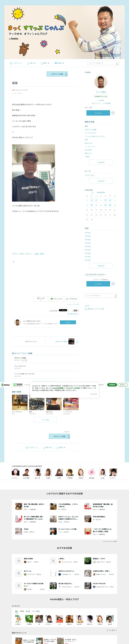Open 堀ちえみ's ranking avatar
Image resolution: width=129 pixels, height=644 pixels.
(90, 619)
